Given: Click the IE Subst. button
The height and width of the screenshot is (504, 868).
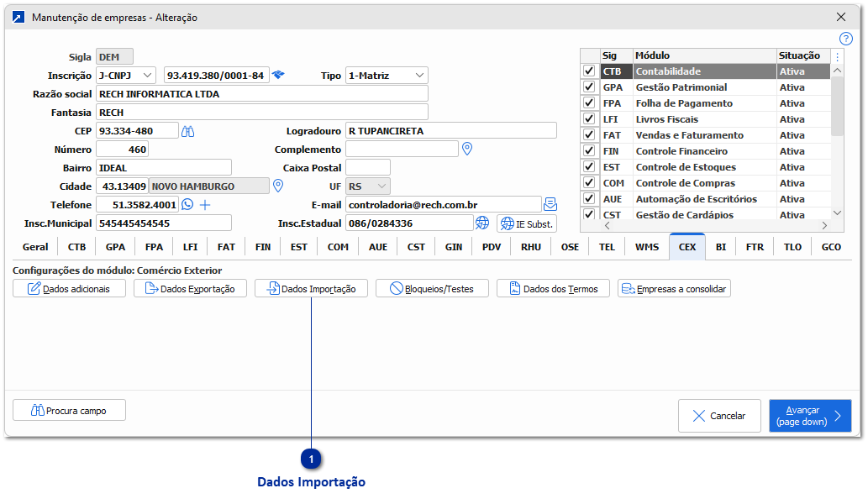Looking at the screenshot, I should pos(527,223).
